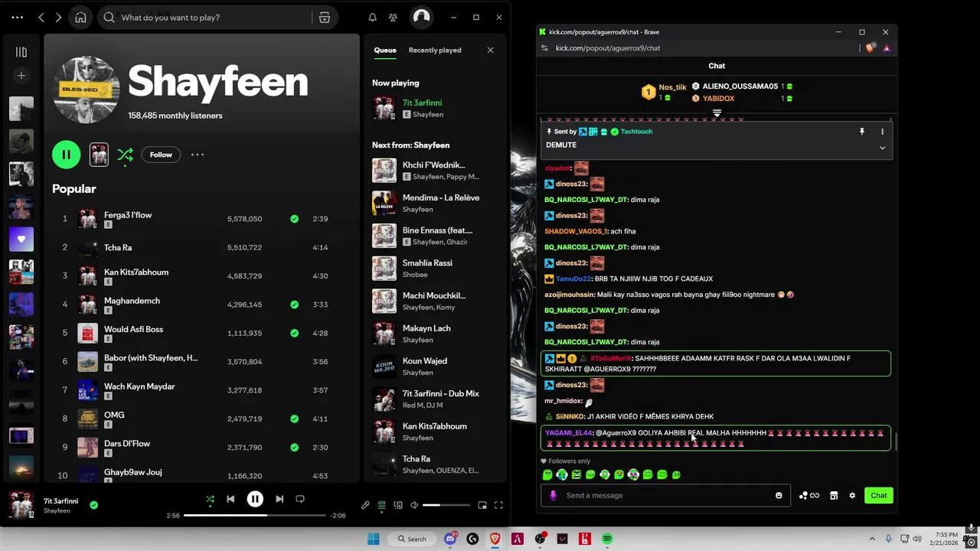Viewport: 980px width, 551px height.
Task: Skip to next track
Action: pos(279,499)
